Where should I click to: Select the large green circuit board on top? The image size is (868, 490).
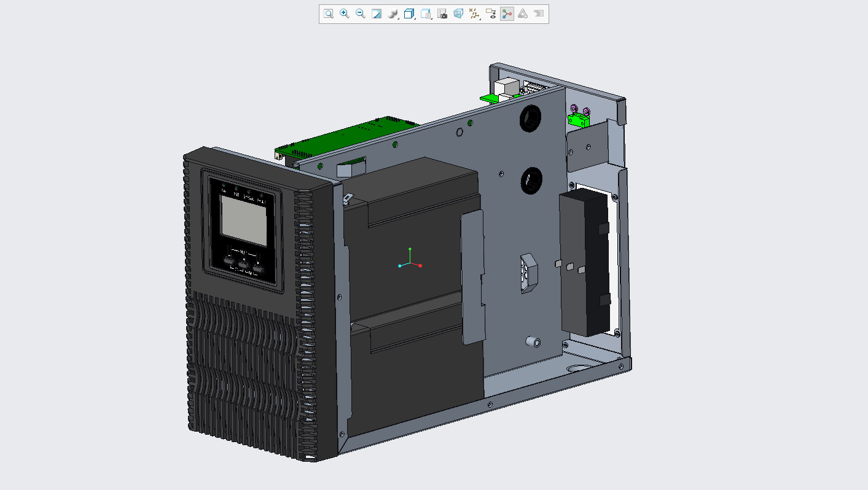click(x=348, y=137)
